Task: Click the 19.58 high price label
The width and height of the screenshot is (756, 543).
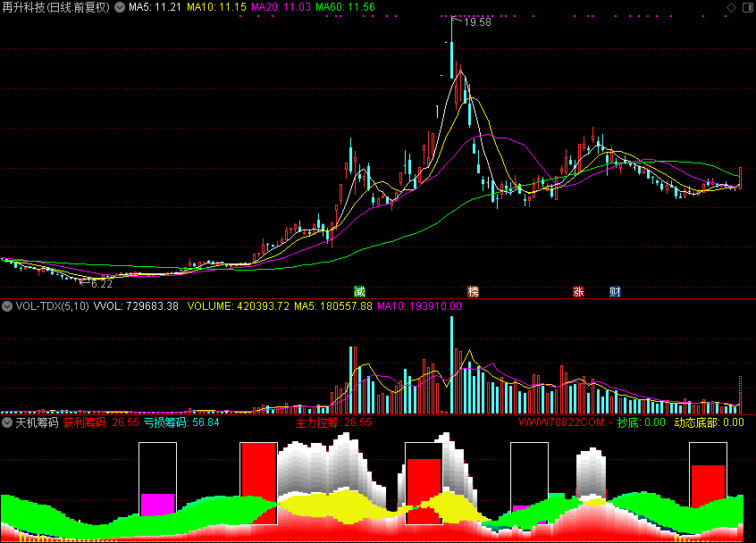Action: 477,22
